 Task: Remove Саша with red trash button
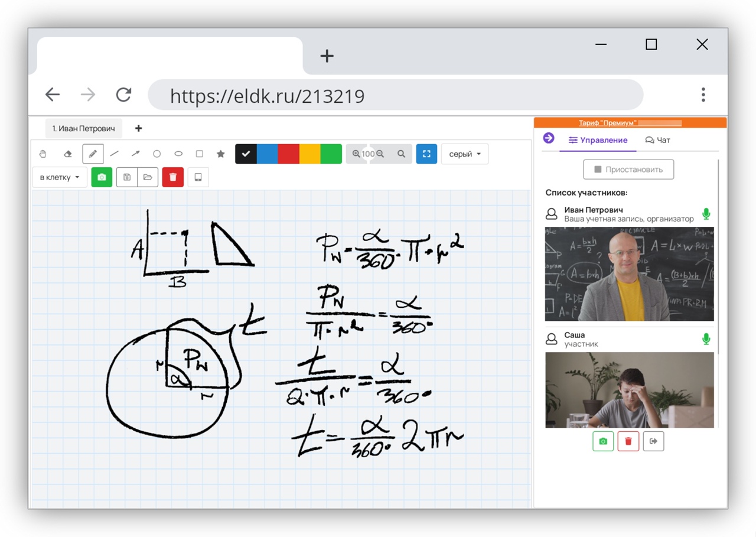pyautogui.click(x=628, y=441)
